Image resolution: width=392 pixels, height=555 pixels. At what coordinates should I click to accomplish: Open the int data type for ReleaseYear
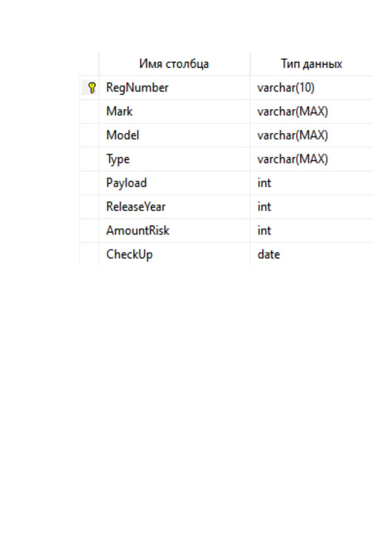pyautogui.click(x=312, y=207)
